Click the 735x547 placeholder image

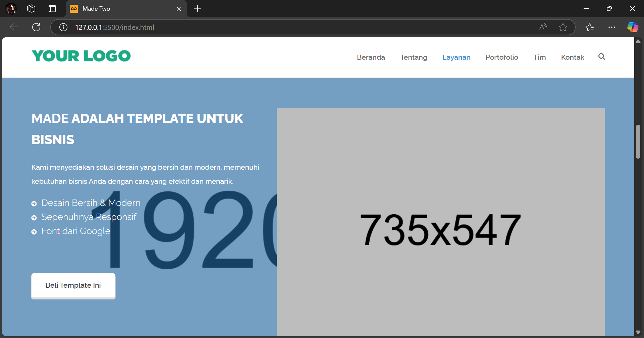coord(440,221)
